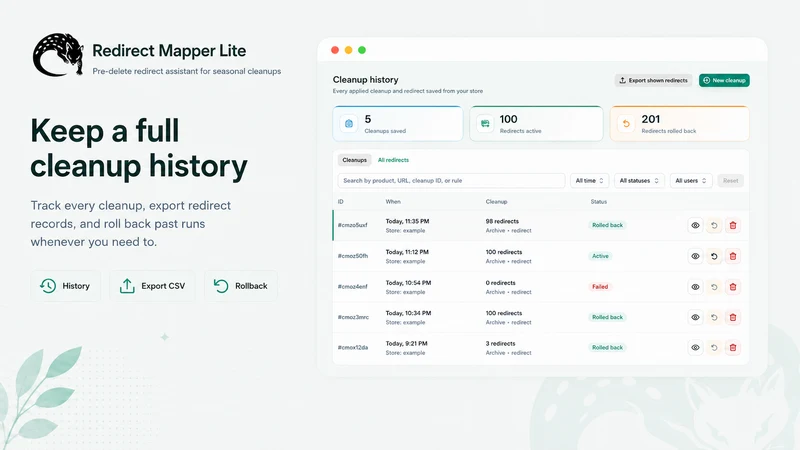Start a New cleanup
This screenshot has height=450, width=800.
(x=724, y=80)
